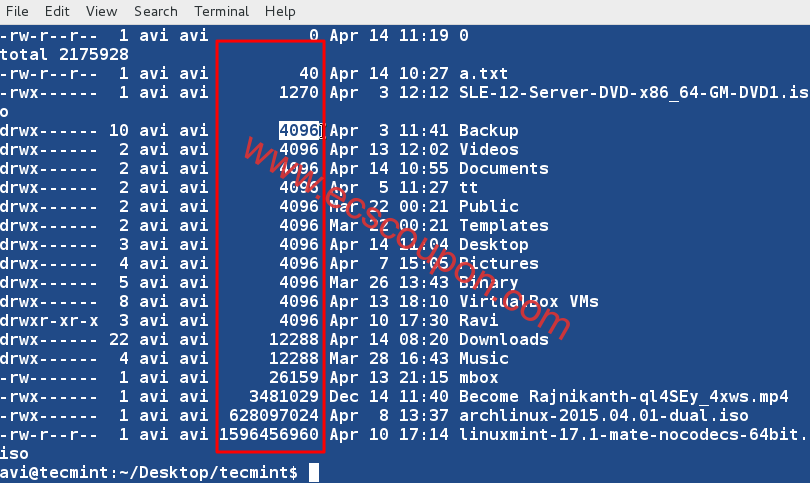Click the VirtualBox VMs directory name
Viewport: 810px width, 485px height.
528,302
